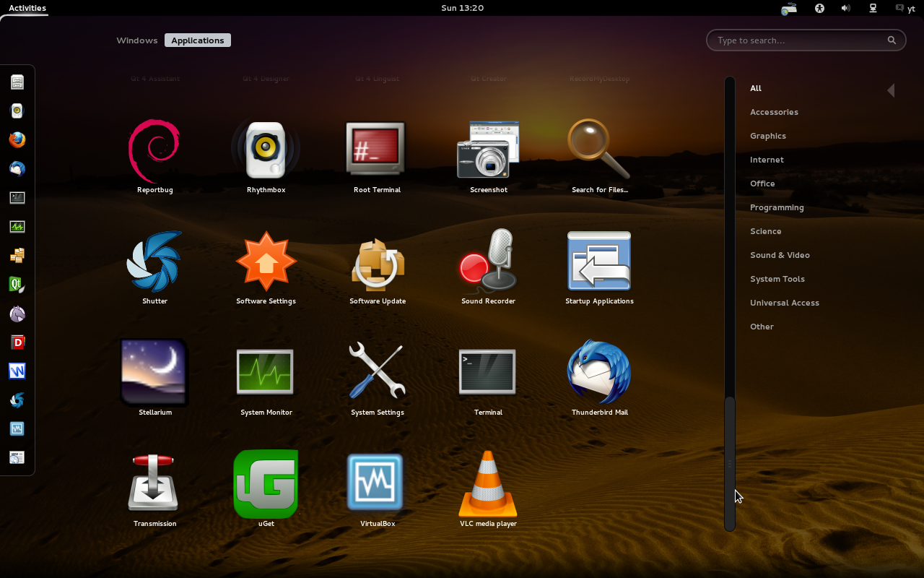
Task: Filter by Office category
Action: pyautogui.click(x=762, y=184)
